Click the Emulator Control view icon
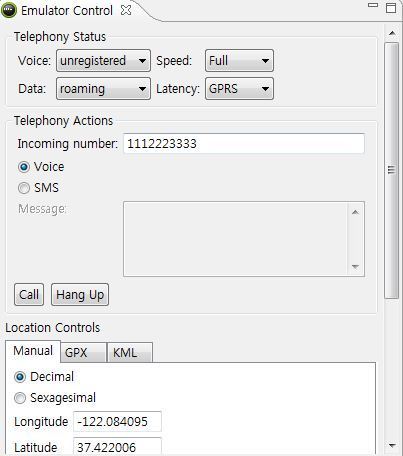Viewport: 403px width, 456px height. (x=9, y=10)
